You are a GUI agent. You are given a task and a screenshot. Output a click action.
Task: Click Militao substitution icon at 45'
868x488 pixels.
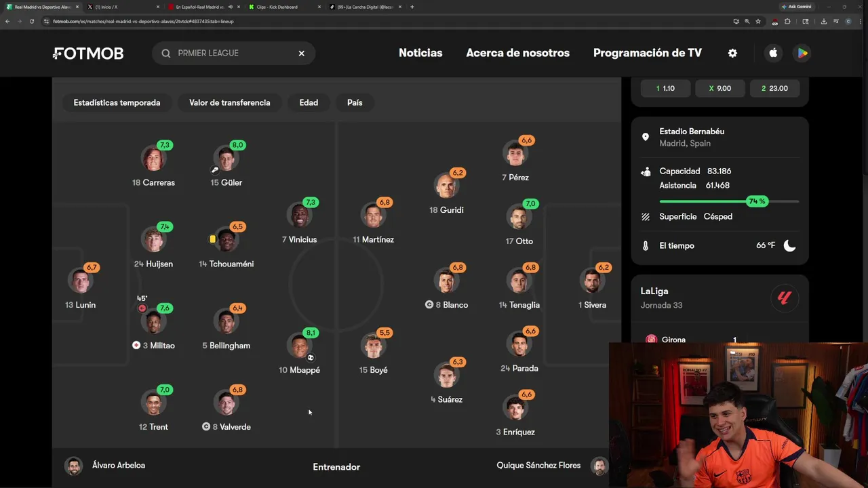[142, 308]
